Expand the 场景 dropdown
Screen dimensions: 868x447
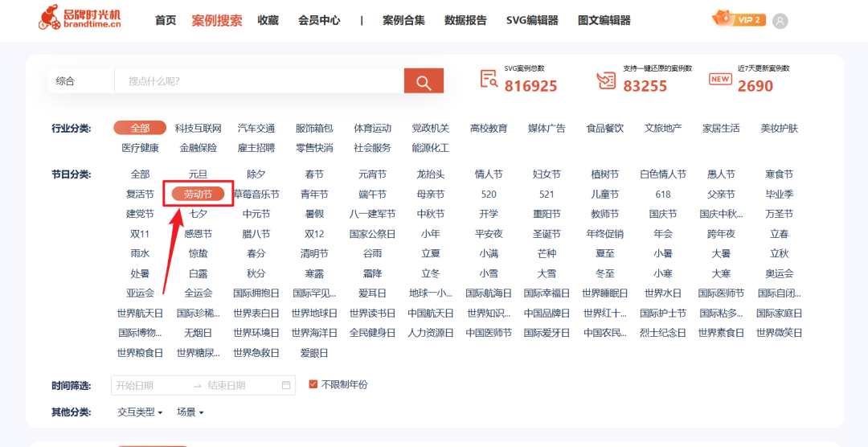click(x=190, y=412)
